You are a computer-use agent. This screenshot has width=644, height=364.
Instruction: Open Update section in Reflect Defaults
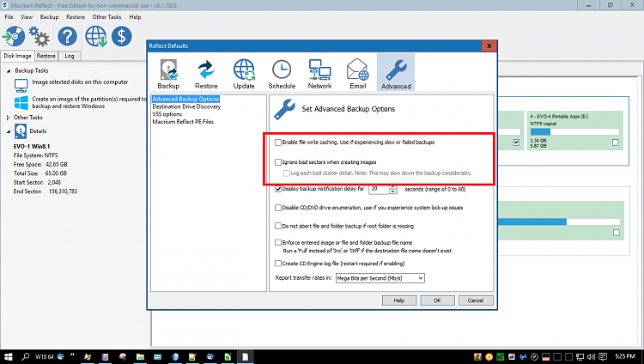tap(244, 74)
